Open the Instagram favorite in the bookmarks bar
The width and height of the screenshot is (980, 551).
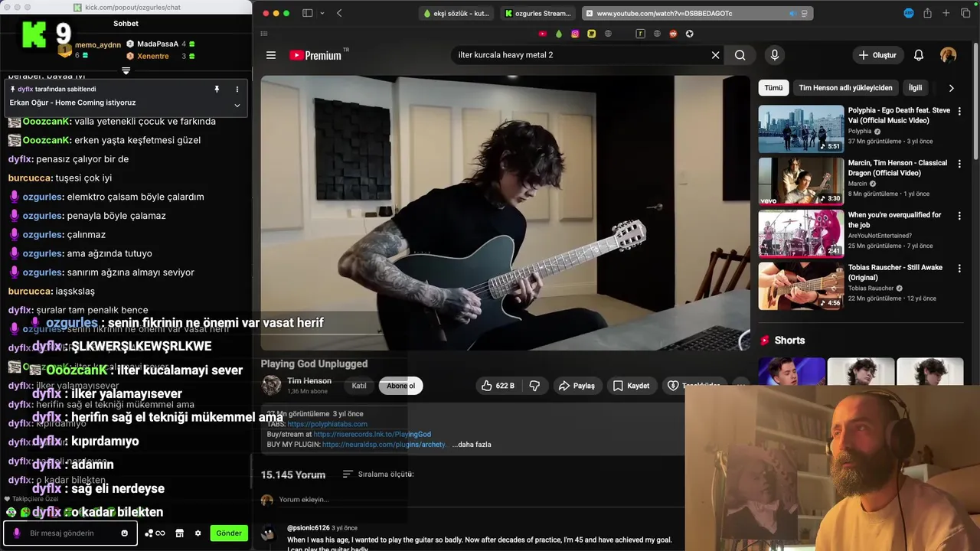click(x=575, y=34)
